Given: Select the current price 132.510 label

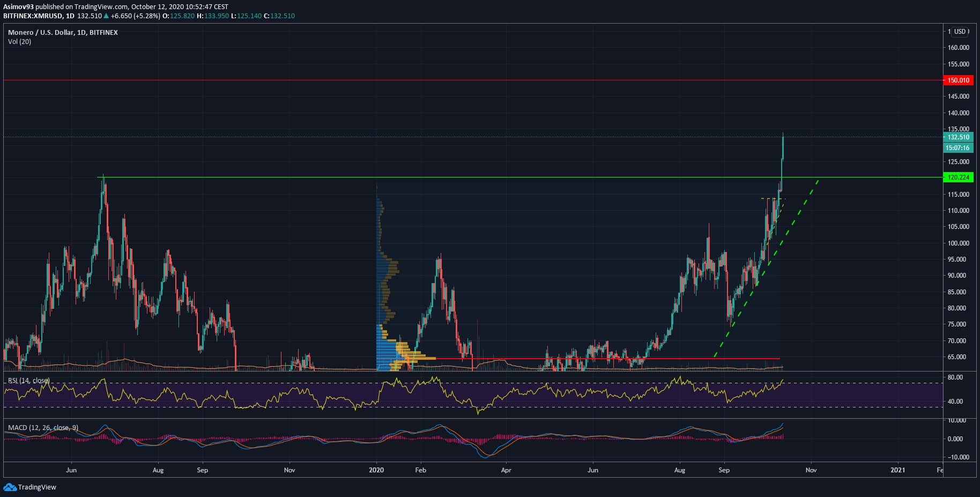Looking at the screenshot, I should pyautogui.click(x=957, y=137).
